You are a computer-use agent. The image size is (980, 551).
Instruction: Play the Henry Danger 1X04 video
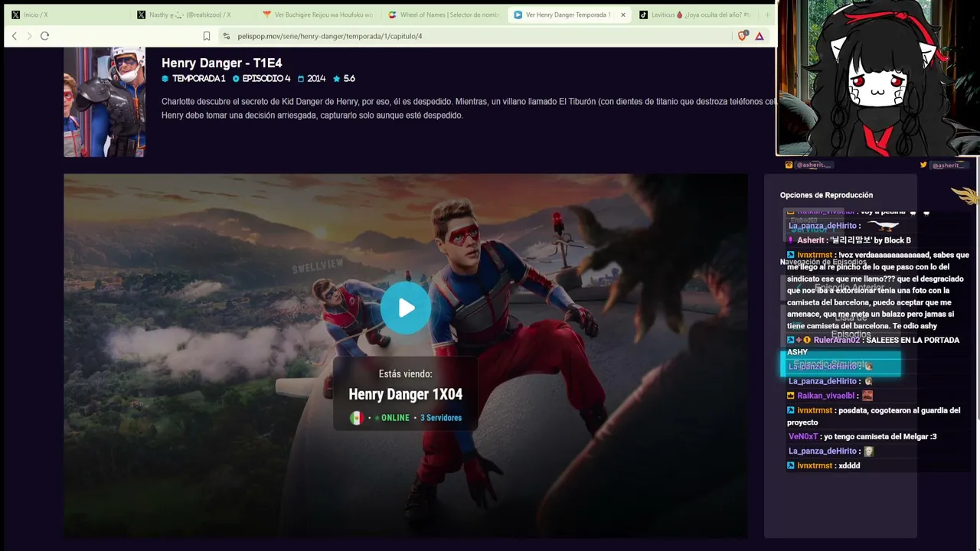[x=406, y=308]
